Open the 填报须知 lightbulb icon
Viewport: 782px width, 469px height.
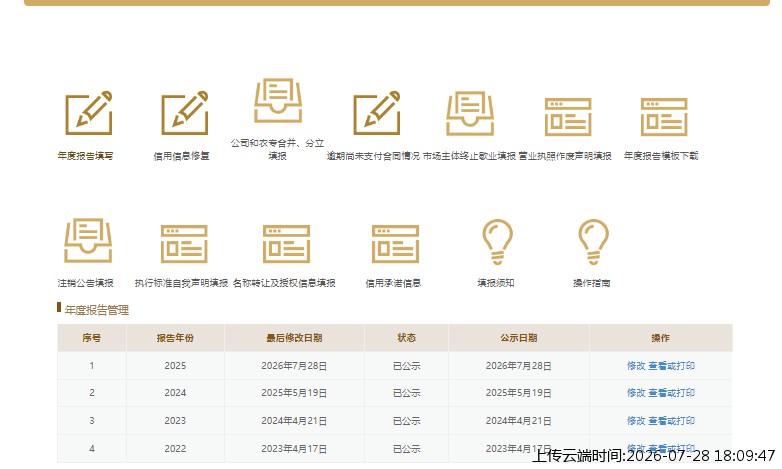click(497, 242)
